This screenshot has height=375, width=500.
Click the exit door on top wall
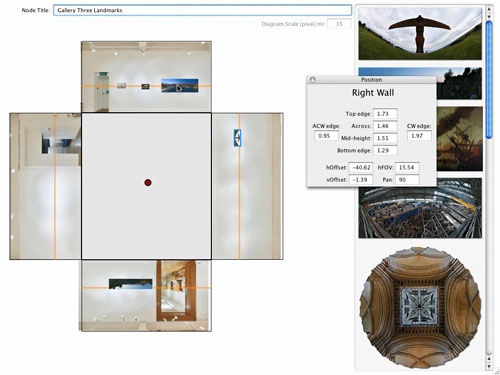click(101, 92)
